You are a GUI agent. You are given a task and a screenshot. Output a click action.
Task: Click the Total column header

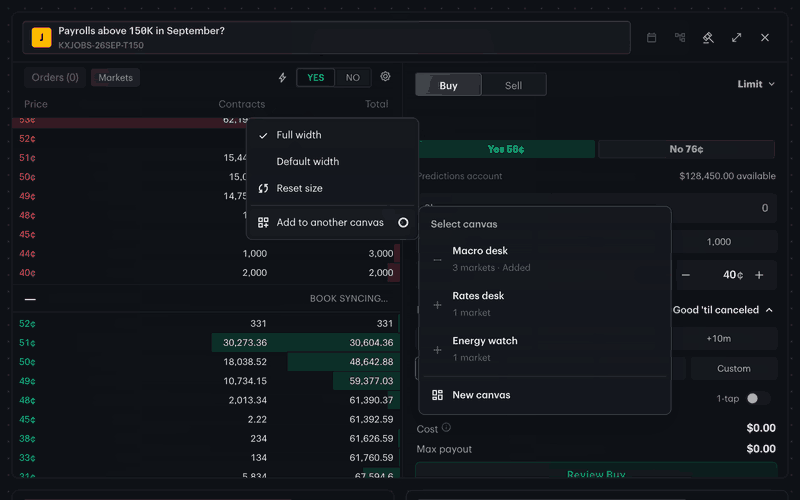coord(377,104)
